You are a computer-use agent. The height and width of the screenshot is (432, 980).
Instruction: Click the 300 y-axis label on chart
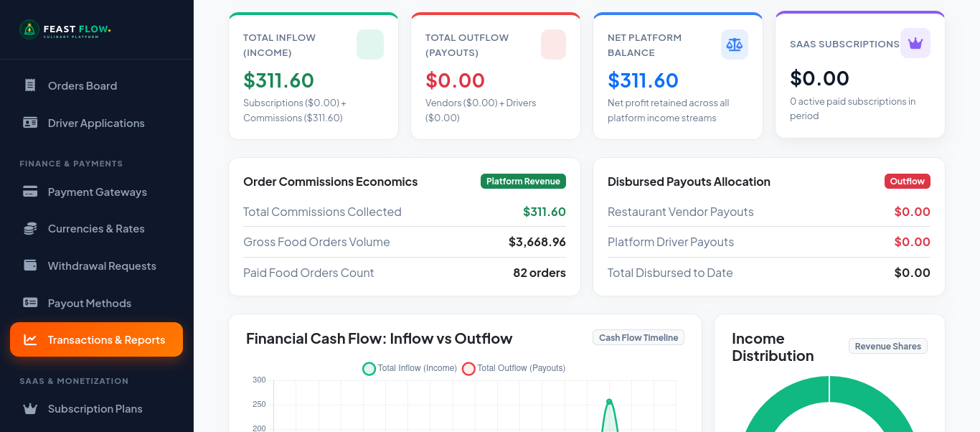pyautogui.click(x=259, y=380)
